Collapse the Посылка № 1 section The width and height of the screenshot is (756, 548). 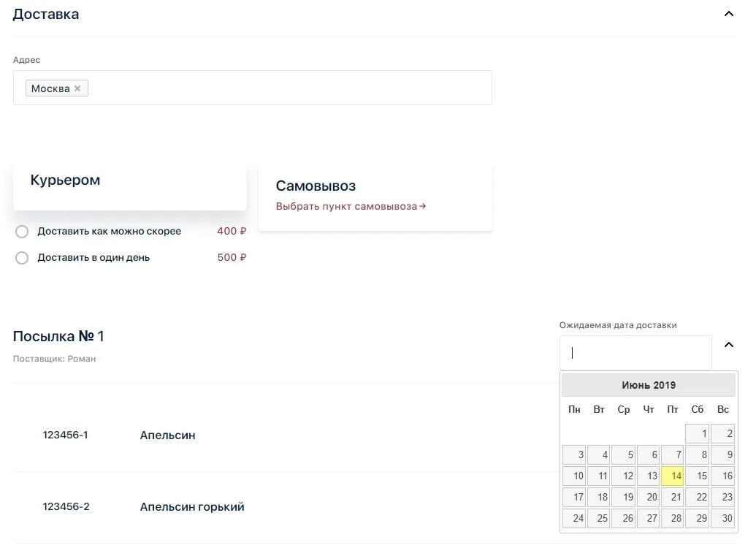coord(728,345)
